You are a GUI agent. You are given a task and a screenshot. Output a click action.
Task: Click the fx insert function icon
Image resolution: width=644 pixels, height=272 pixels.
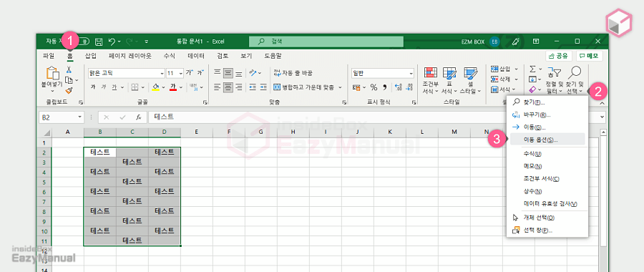pyautogui.click(x=139, y=117)
